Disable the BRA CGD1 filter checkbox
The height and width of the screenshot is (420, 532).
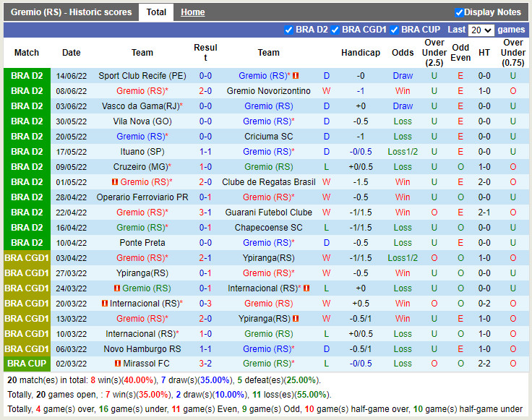[x=336, y=30]
